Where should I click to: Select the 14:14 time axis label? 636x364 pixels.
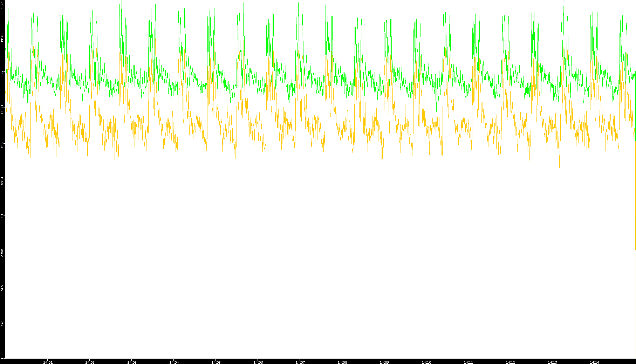point(594,362)
